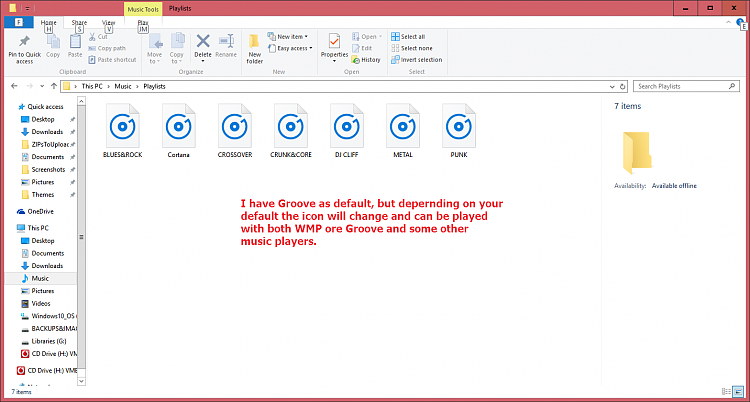
Task: Click the Delete X icon
Action: tap(203, 41)
